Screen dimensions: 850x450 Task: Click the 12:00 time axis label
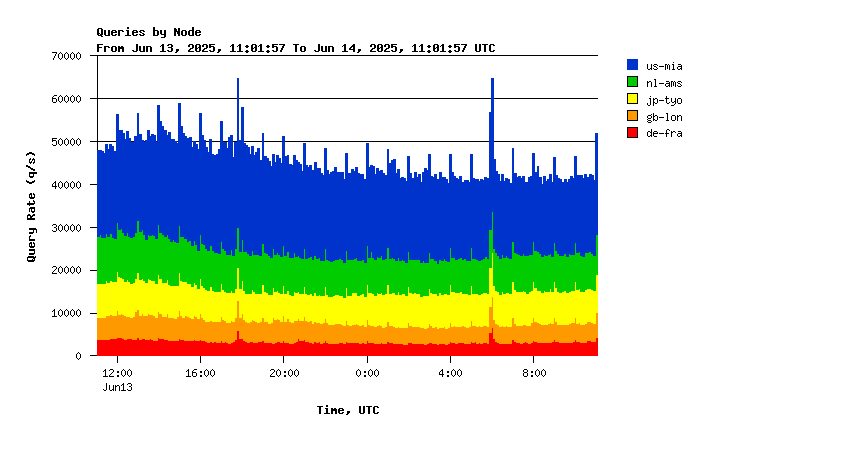(x=117, y=373)
